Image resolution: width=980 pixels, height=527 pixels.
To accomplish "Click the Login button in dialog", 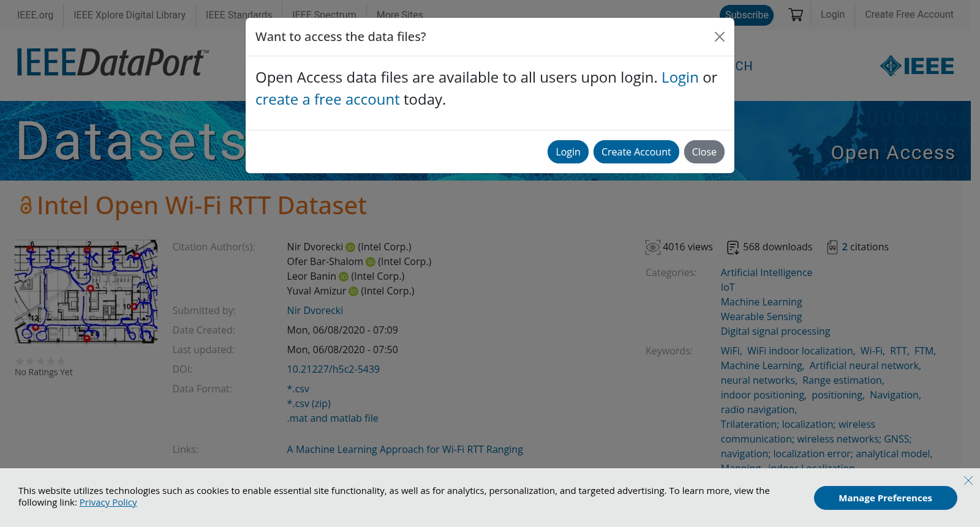I will [568, 152].
